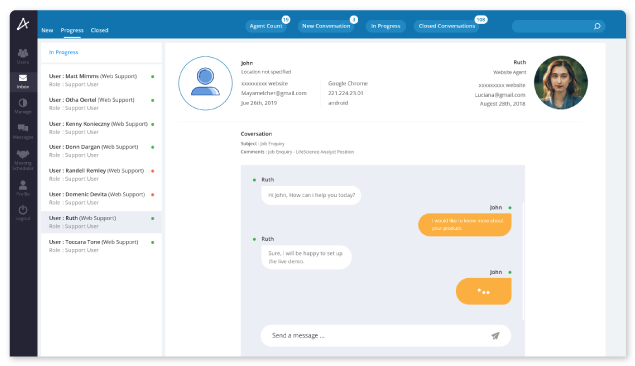Click the Mayamelcher@gmail.com email text

point(274,93)
